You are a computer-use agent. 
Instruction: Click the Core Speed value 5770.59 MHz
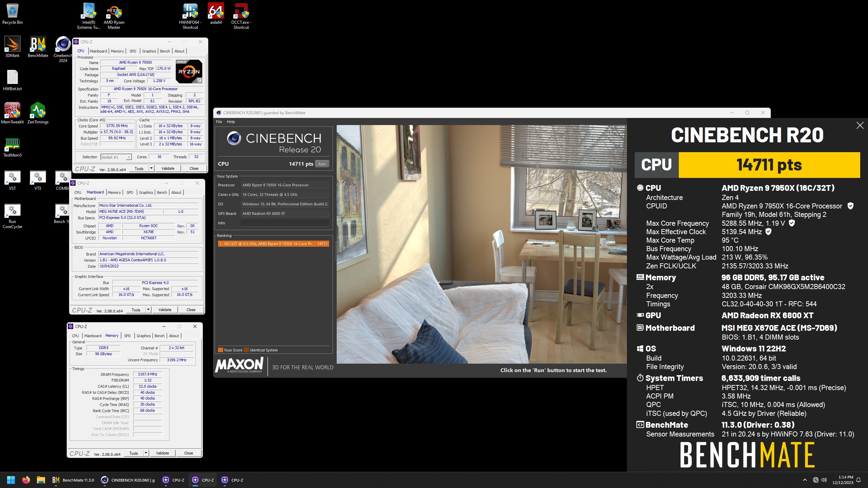click(117, 126)
